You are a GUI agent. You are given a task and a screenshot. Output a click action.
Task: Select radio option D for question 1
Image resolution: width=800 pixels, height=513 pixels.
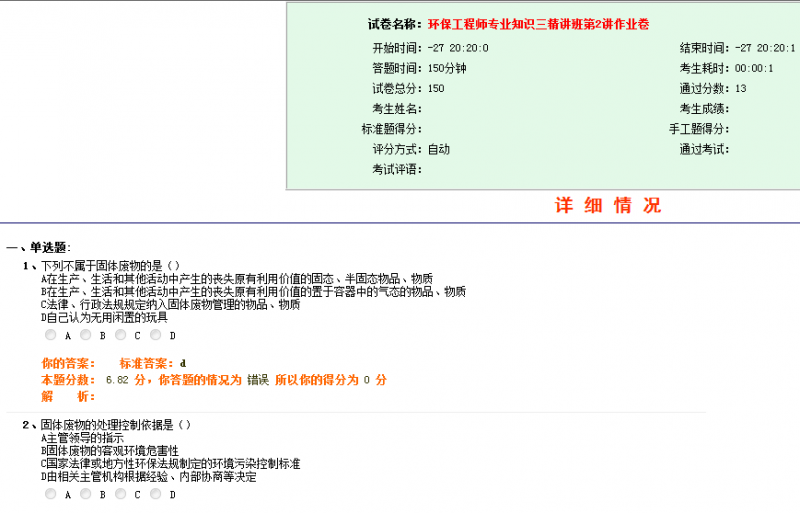pyautogui.click(x=156, y=335)
